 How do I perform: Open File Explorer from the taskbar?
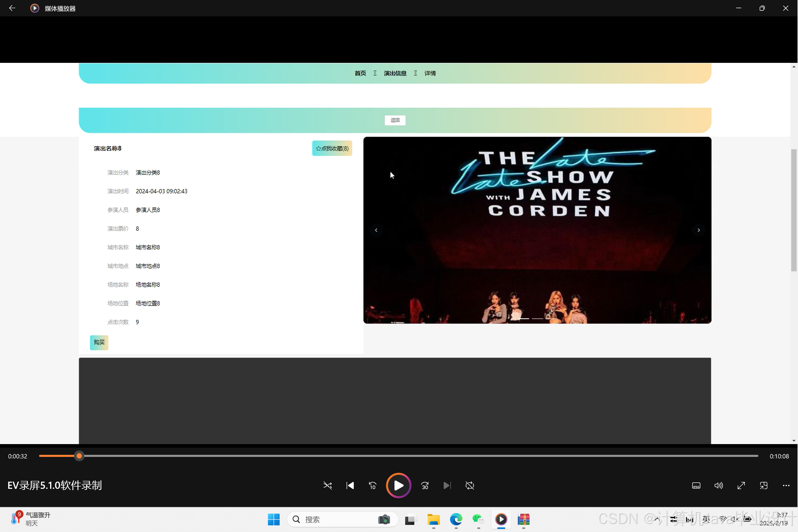pos(434,519)
